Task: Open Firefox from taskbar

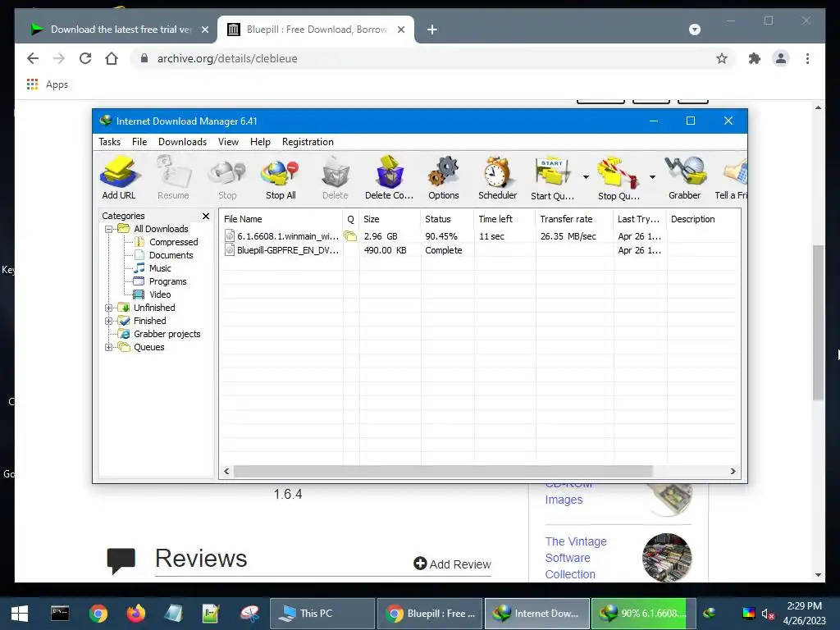Action: [135, 614]
